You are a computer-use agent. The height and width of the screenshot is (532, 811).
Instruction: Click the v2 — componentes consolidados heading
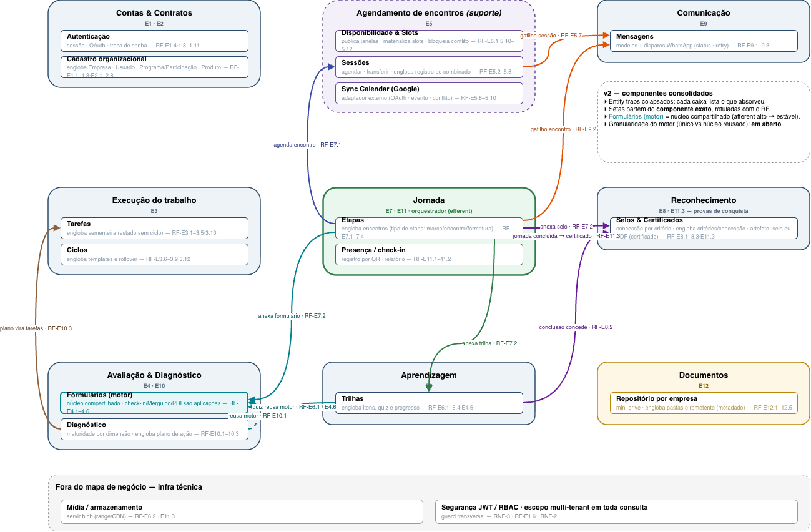click(x=658, y=93)
